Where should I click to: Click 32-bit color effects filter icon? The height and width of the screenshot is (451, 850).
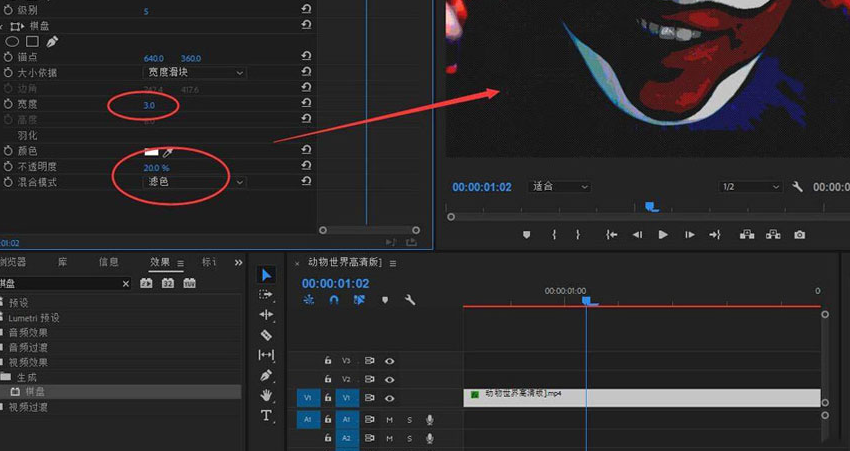coord(168,283)
